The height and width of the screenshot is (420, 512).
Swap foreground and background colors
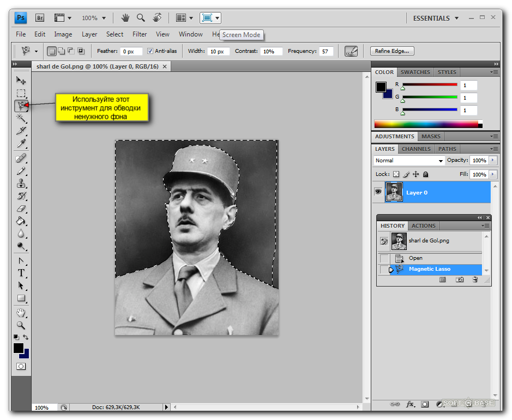pos(26,337)
